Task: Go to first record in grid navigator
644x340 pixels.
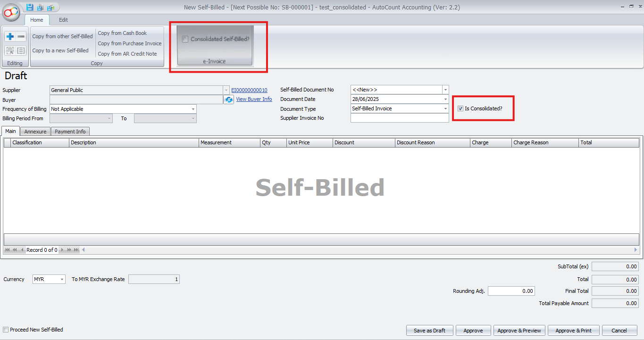Action: click(8, 250)
